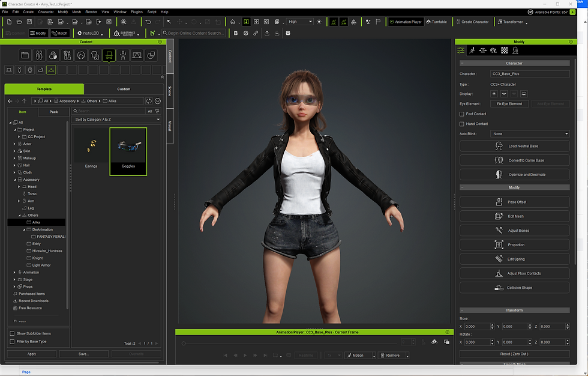Click the Home camera view icon
The image size is (588, 376).
(x=233, y=22)
